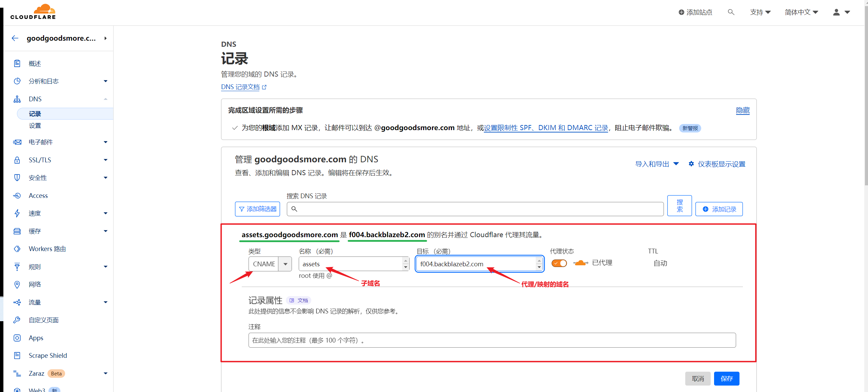868x392 pixels.
Task: Click the user account avatar icon
Action: pos(836,12)
